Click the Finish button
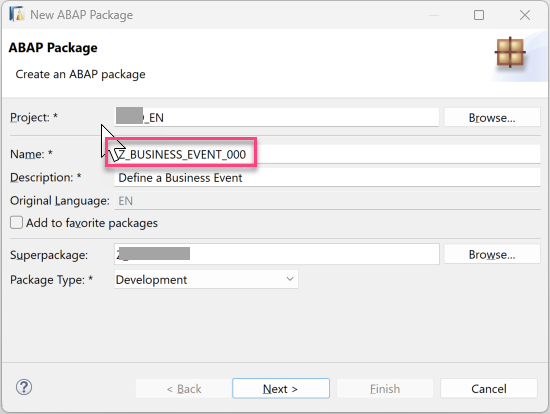550x414 pixels. pos(385,388)
